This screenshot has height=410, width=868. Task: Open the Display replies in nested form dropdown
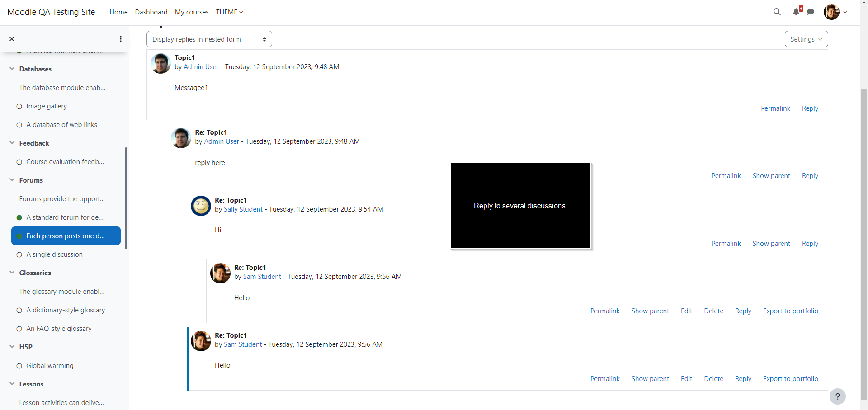209,39
